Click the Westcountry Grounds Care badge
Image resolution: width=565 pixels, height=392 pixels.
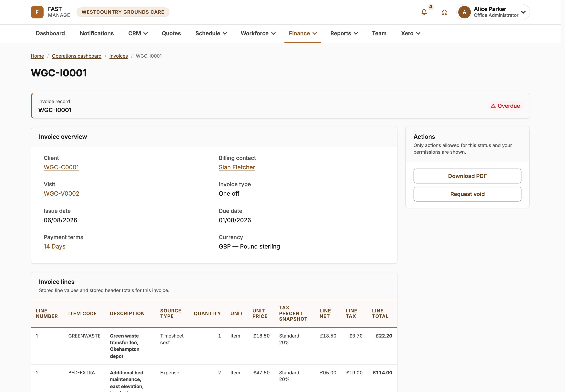click(x=123, y=12)
